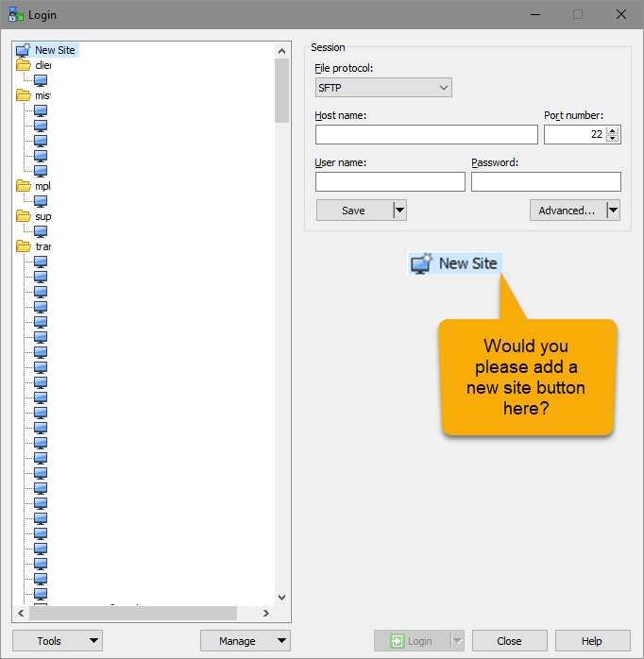Expand the arrow next to the Advanced button
This screenshot has width=644, height=659.
pos(613,211)
